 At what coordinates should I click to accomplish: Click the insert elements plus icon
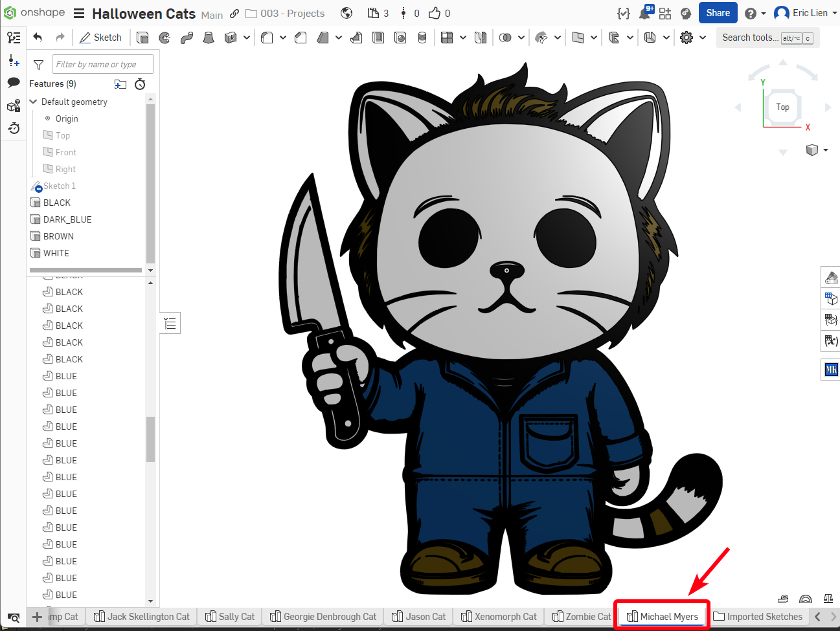coord(14,60)
